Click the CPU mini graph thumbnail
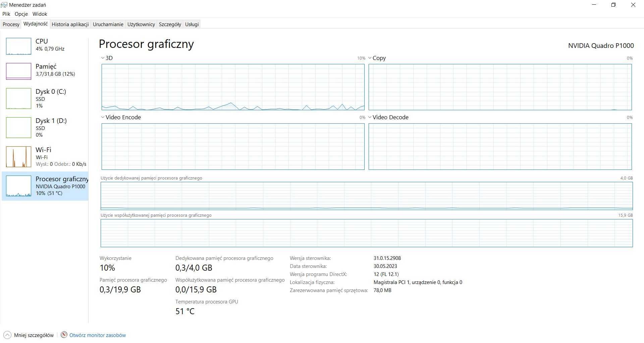644x343 pixels. (x=18, y=46)
